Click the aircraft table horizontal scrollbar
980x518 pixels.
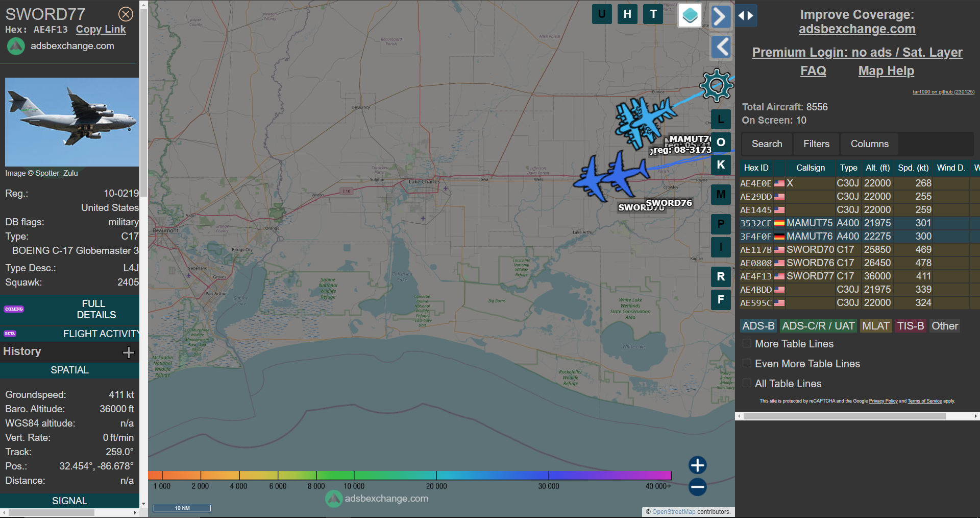tap(844, 416)
